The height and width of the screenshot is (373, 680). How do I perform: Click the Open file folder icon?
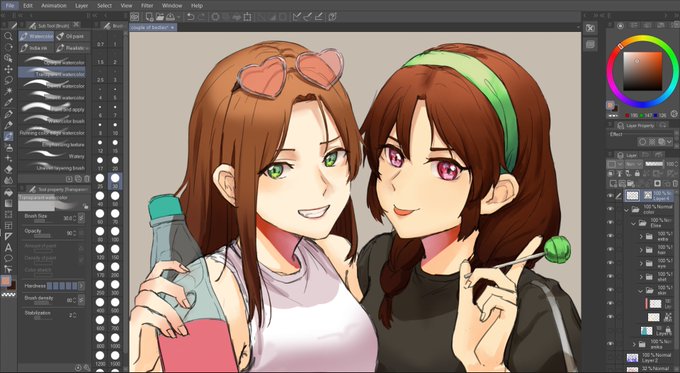point(160,17)
